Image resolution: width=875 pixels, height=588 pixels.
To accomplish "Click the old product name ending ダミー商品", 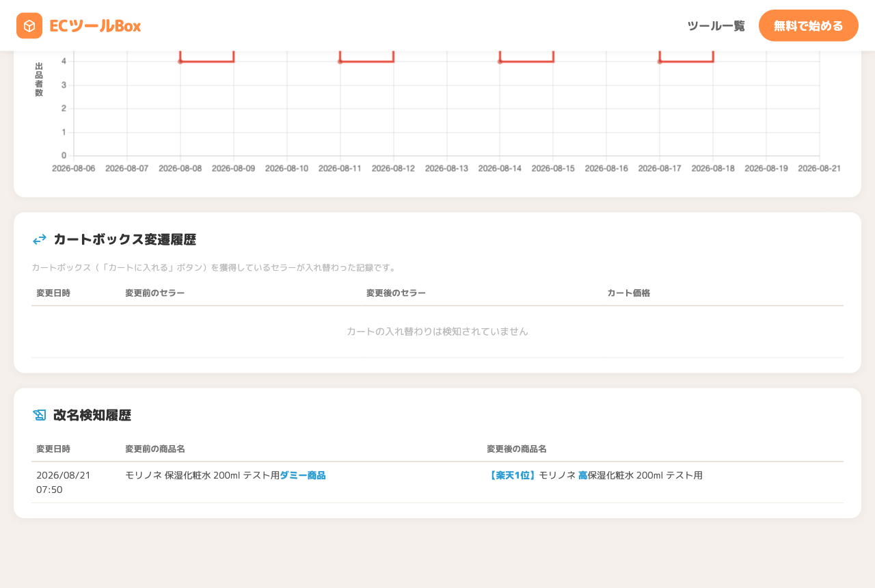I will (x=226, y=475).
